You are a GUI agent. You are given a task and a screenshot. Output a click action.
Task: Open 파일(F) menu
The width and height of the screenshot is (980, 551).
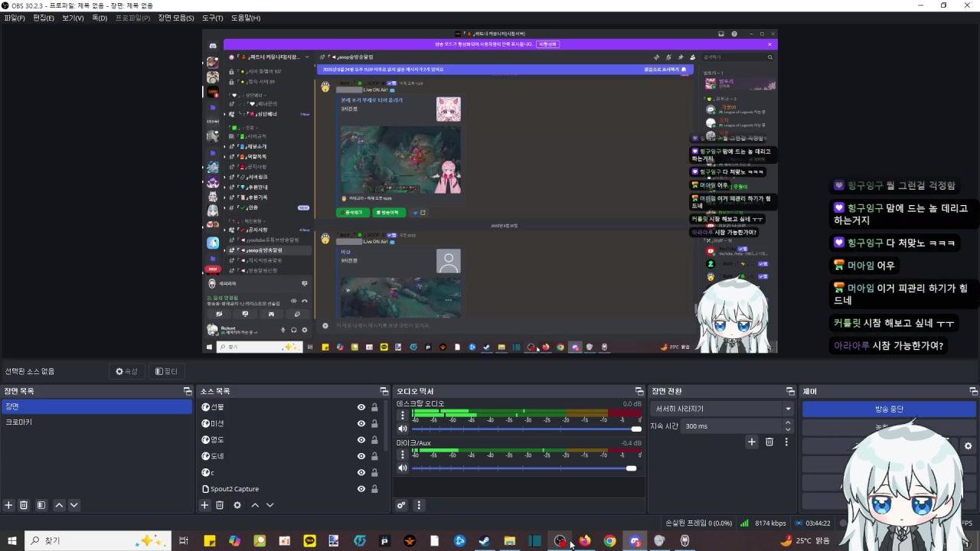point(15,18)
